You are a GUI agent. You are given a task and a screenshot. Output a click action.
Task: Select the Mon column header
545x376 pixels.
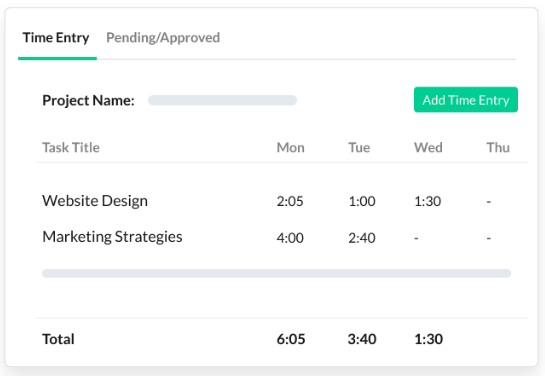pos(291,147)
